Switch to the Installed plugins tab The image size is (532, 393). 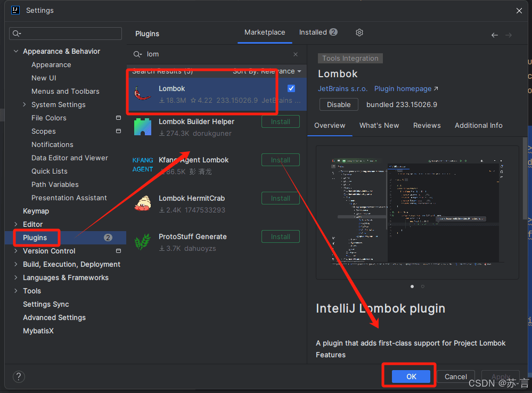(318, 32)
